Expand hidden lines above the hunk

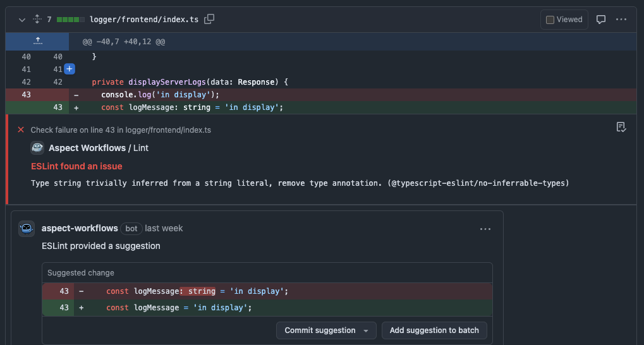pos(37,41)
